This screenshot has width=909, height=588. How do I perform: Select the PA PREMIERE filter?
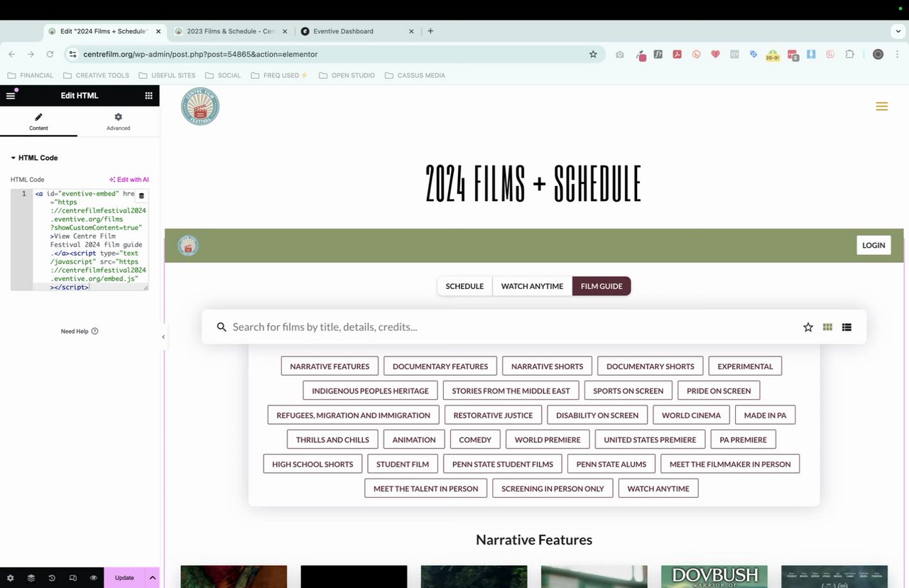pyautogui.click(x=743, y=440)
